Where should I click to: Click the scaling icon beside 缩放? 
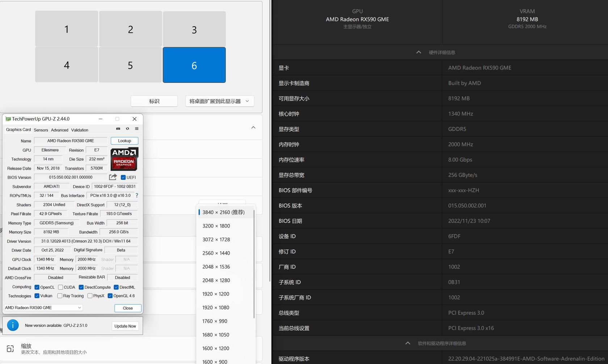(10, 349)
